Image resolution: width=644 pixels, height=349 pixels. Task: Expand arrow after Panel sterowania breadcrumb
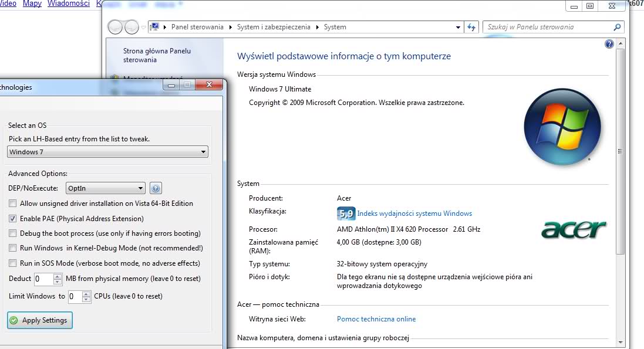230,27
